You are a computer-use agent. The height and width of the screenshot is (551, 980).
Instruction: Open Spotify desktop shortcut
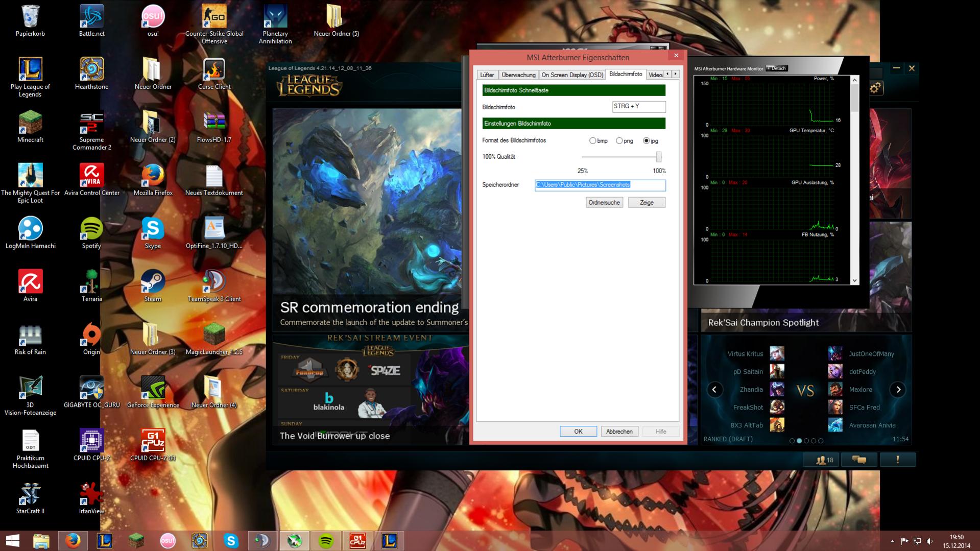(91, 233)
